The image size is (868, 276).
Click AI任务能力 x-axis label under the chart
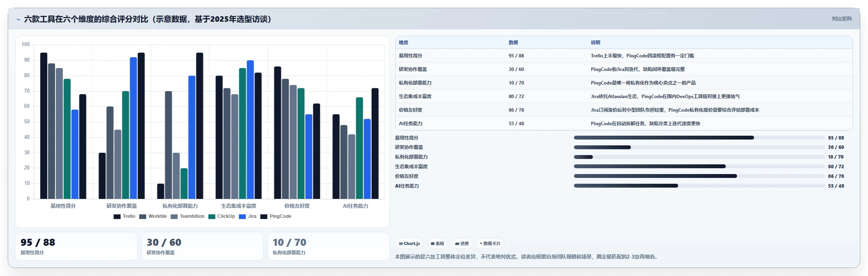[356, 206]
